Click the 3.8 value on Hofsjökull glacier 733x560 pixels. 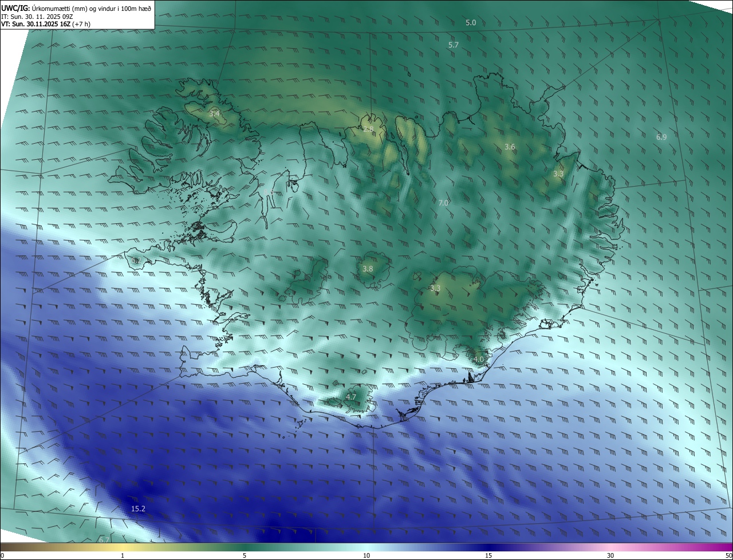pyautogui.click(x=368, y=269)
